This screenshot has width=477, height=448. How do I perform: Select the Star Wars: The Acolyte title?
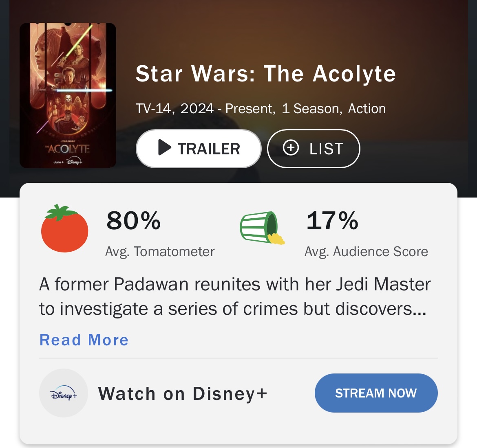click(x=265, y=74)
